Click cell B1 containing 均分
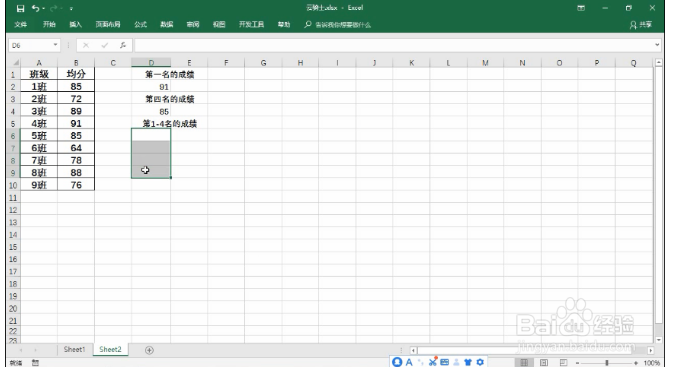673x370 pixels. (x=76, y=74)
